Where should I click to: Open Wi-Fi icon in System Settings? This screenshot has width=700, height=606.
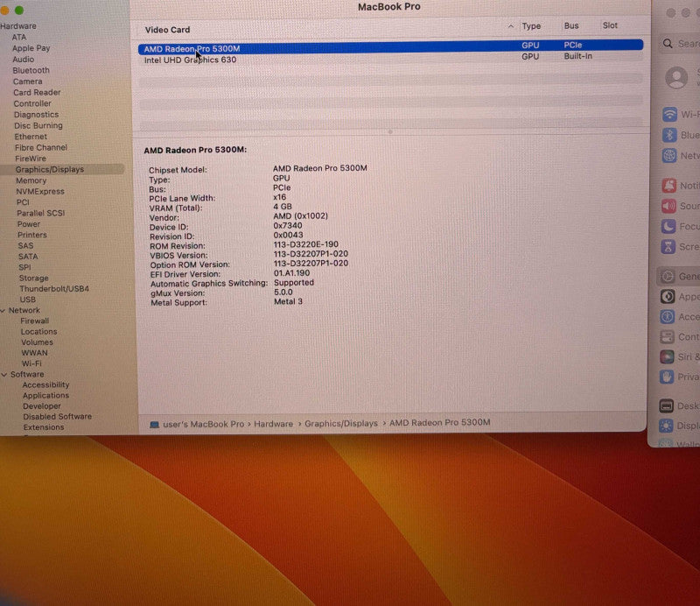point(669,115)
